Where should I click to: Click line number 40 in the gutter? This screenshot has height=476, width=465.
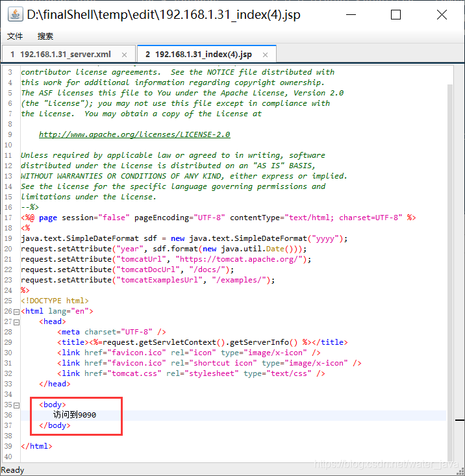pyautogui.click(x=8, y=457)
